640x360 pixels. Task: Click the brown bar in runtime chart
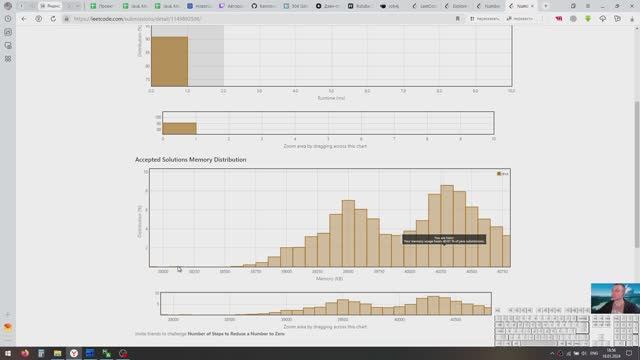click(x=170, y=61)
